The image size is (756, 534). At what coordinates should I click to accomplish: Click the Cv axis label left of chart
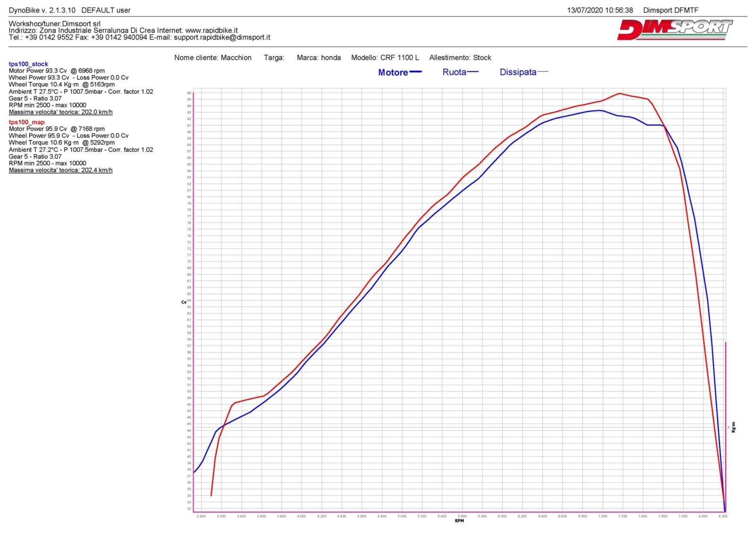pyautogui.click(x=183, y=302)
